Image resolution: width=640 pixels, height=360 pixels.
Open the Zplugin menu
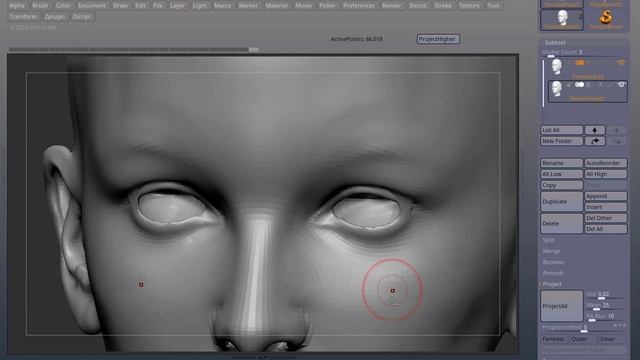[55, 17]
